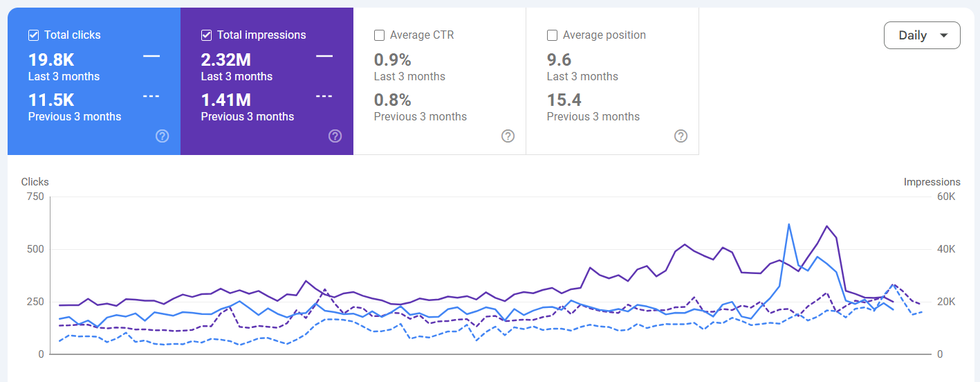Click solid line legend on Total clicks card

tap(151, 56)
